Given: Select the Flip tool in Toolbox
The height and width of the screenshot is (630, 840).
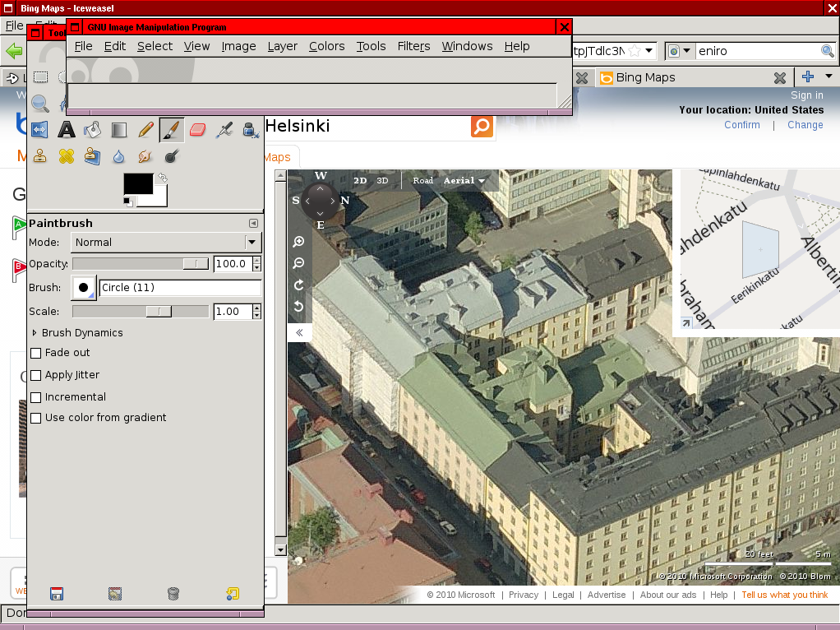Looking at the screenshot, I should pos(39,130).
